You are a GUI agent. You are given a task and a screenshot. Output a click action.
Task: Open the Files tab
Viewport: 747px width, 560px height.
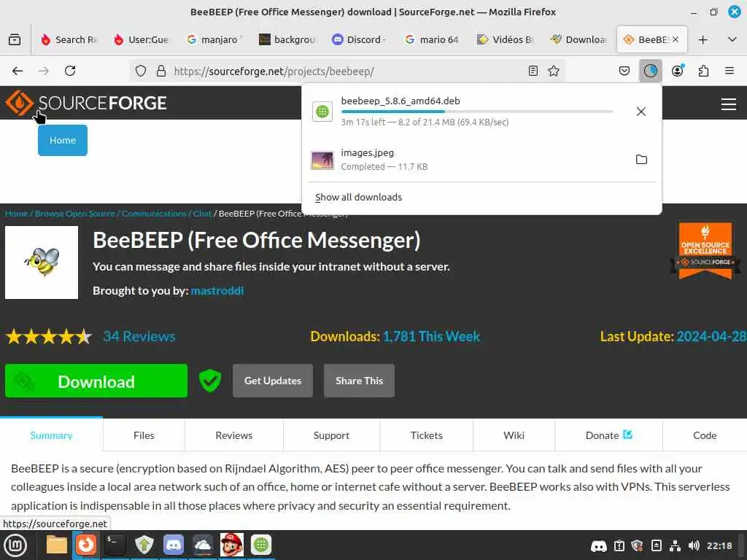pyautogui.click(x=144, y=435)
